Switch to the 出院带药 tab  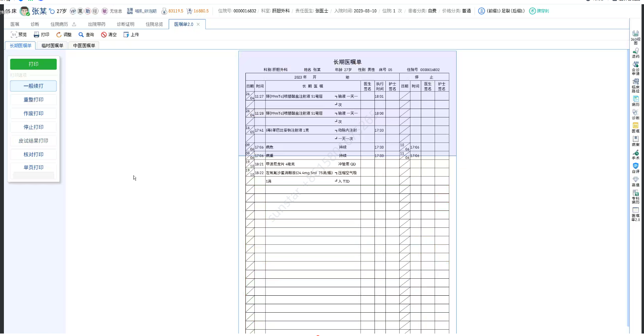pyautogui.click(x=97, y=24)
